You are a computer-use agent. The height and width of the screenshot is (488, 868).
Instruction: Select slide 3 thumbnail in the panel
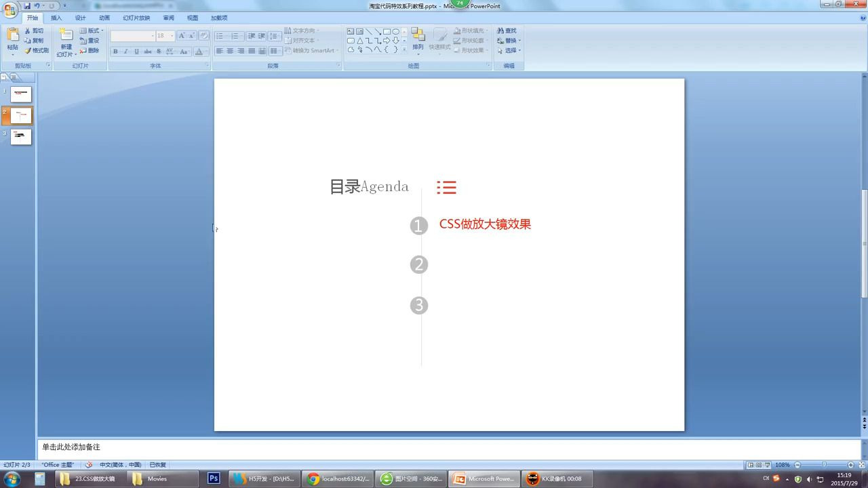tap(21, 137)
